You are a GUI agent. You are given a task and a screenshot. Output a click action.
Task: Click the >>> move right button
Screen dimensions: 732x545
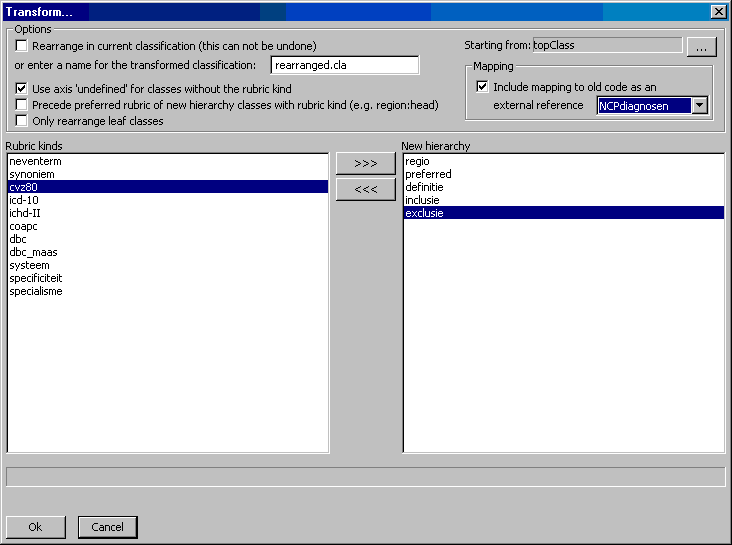(366, 164)
